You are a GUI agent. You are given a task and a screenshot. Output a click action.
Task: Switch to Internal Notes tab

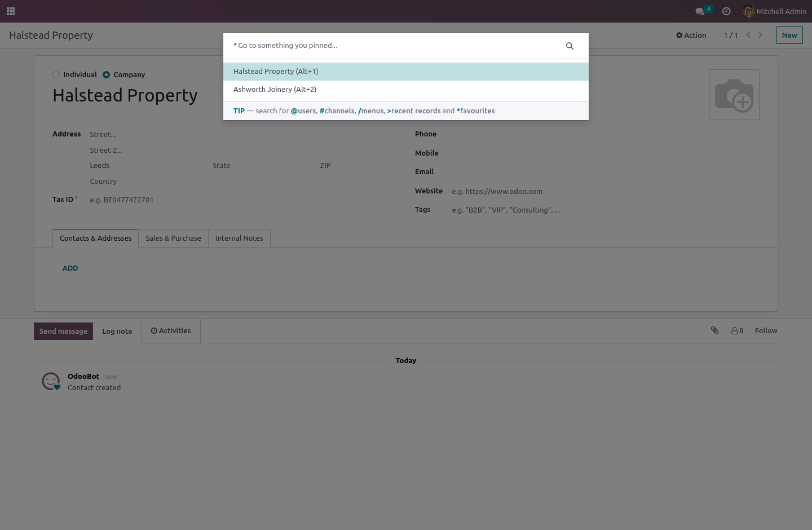click(x=239, y=238)
